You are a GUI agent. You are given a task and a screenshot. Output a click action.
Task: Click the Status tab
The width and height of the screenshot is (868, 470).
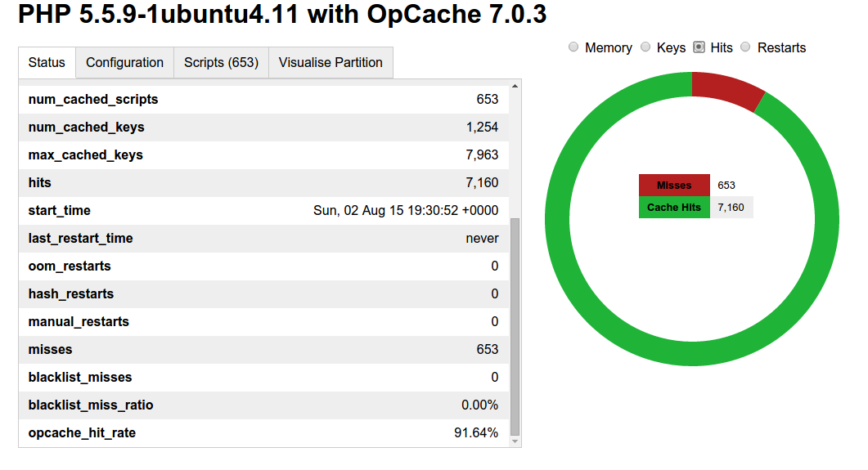pyautogui.click(x=47, y=62)
